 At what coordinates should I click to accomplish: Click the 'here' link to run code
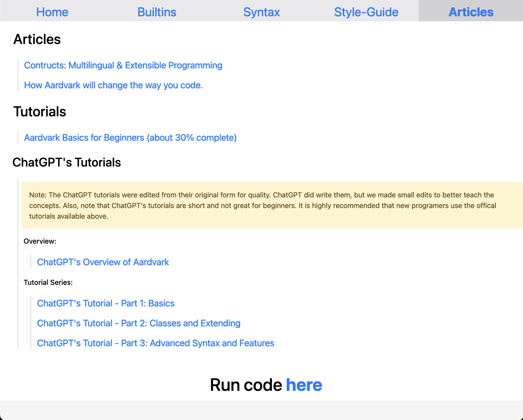[x=304, y=385]
